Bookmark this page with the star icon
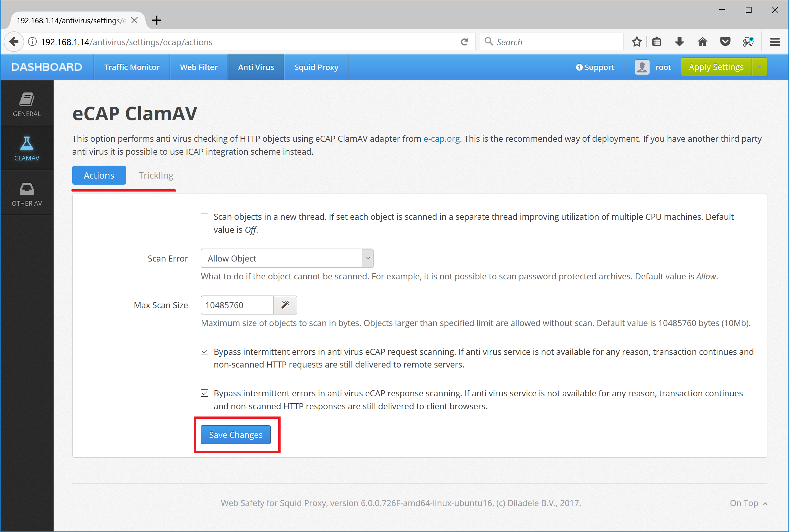Image resolution: width=789 pixels, height=532 pixels. tap(637, 42)
